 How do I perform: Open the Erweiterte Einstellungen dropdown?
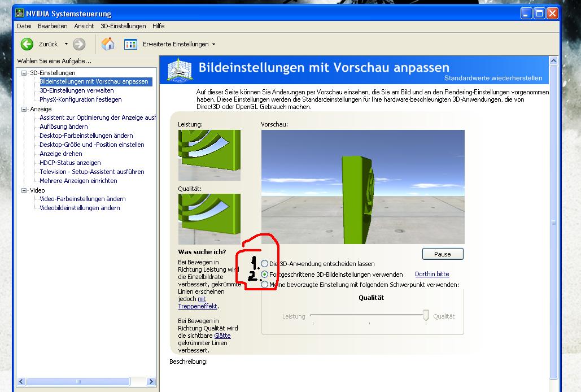213,44
